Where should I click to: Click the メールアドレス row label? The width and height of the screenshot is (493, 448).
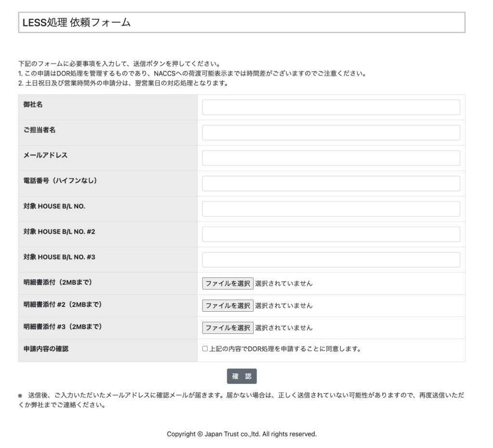(45, 155)
